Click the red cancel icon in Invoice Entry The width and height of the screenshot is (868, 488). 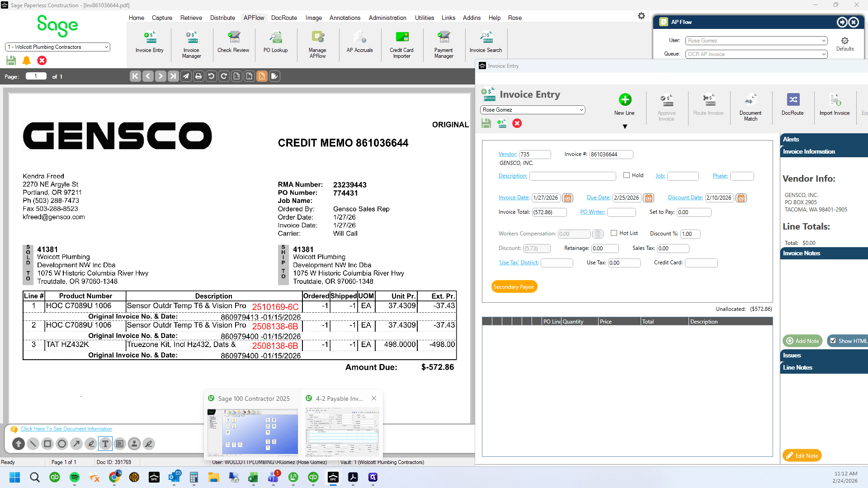pyautogui.click(x=517, y=123)
